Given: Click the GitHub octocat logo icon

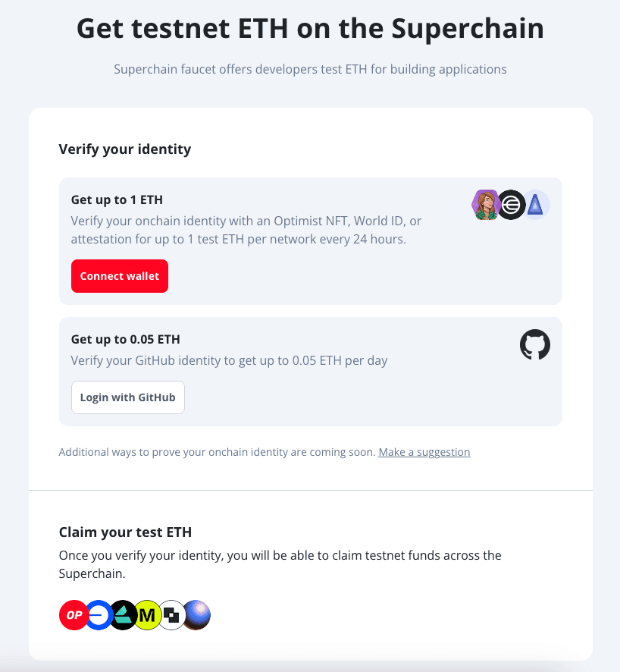Looking at the screenshot, I should tap(535, 345).
